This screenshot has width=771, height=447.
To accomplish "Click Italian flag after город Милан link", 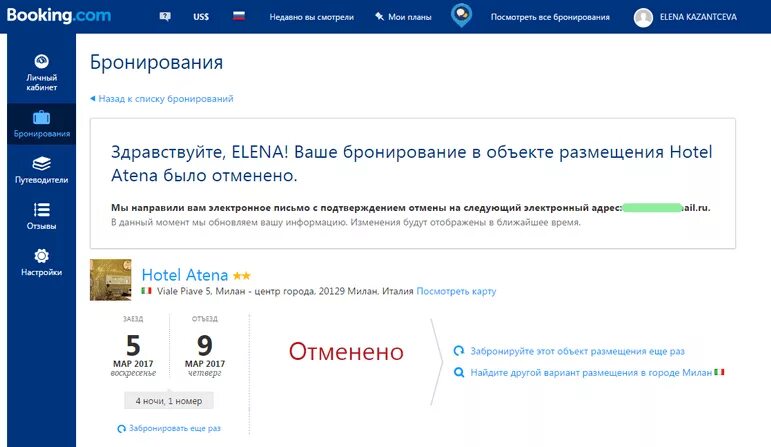I will coord(719,372).
